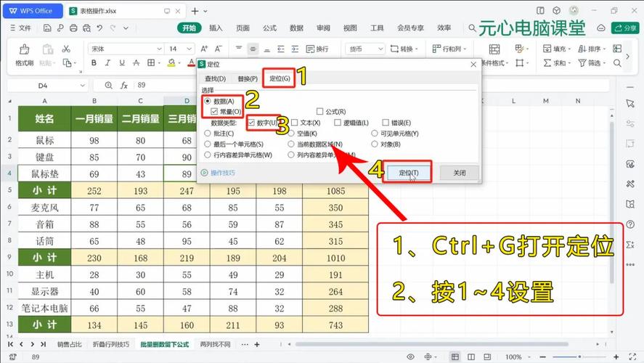Toggle the 公式(R) checkbox
Image resolution: width=644 pixels, height=363 pixels.
[x=320, y=111]
